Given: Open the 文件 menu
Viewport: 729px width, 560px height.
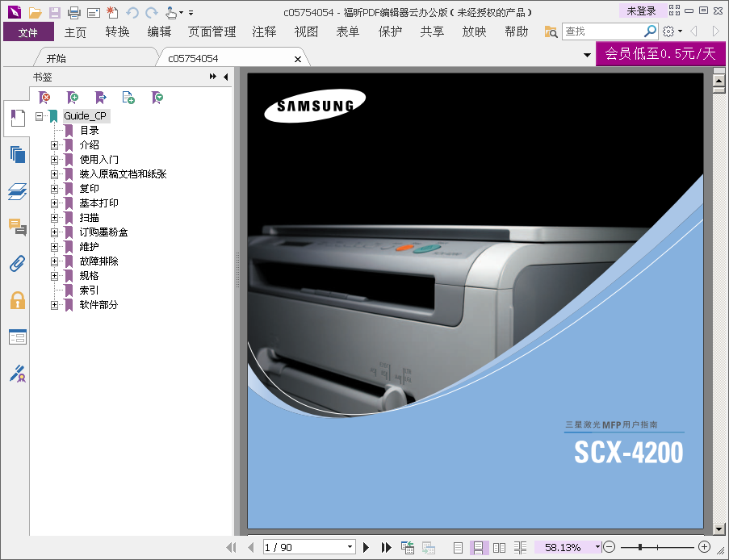Looking at the screenshot, I should tap(28, 32).
